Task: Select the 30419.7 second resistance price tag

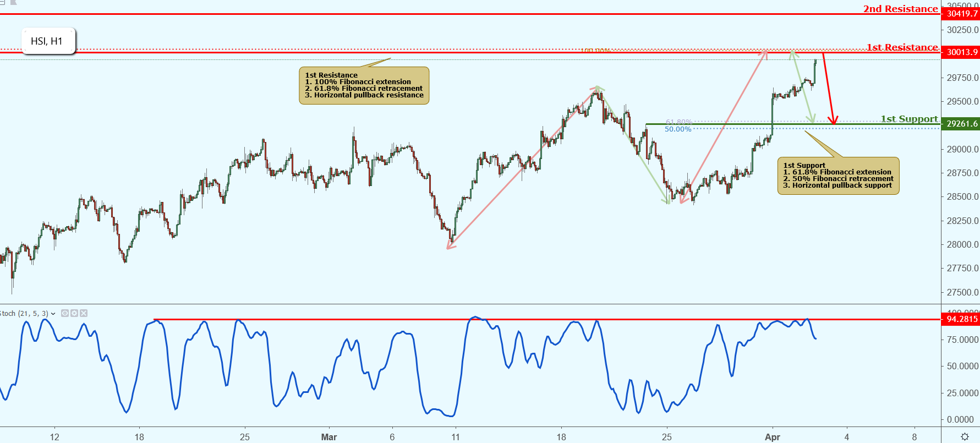Action: pos(961,14)
